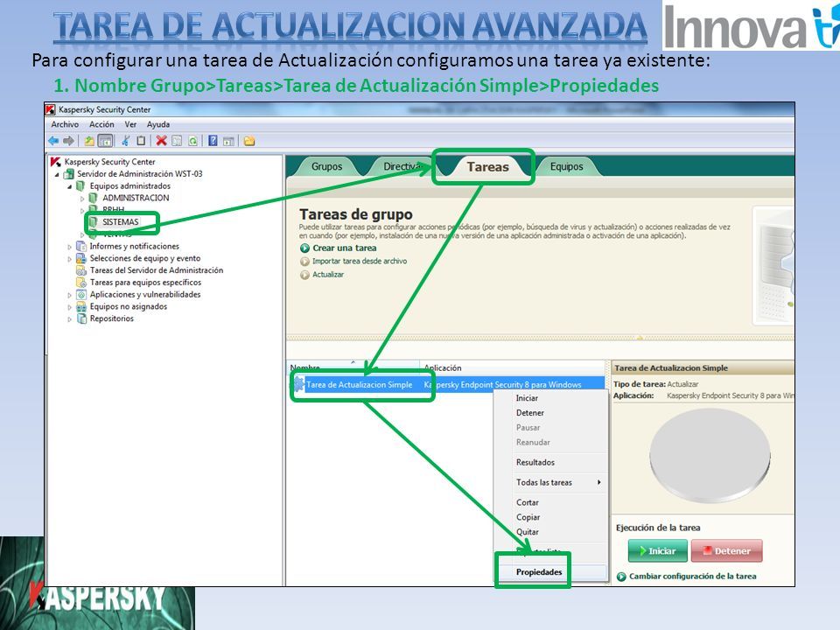
Task: Click the Kaspersky Security Center root tree icon
Action: pyautogui.click(x=55, y=162)
